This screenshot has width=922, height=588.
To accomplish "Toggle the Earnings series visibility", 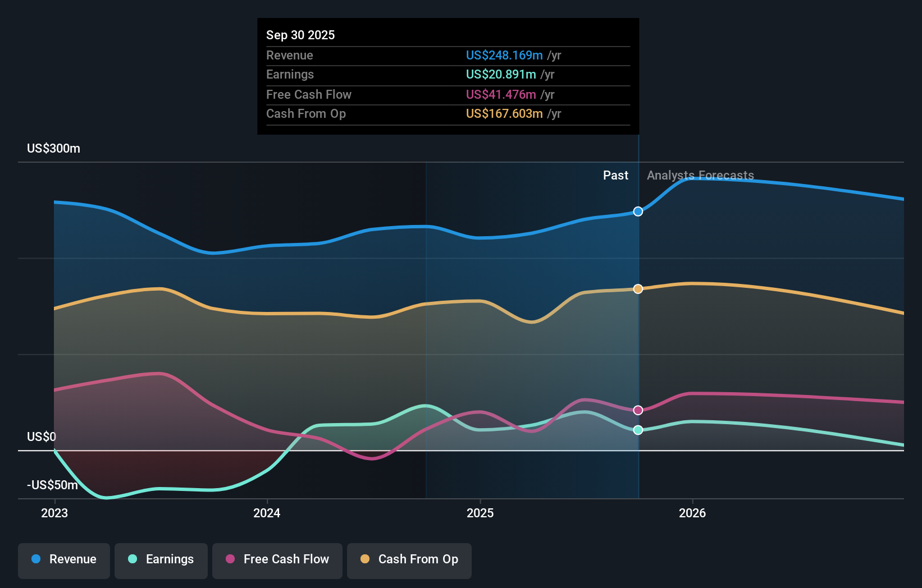I will tap(161, 559).
